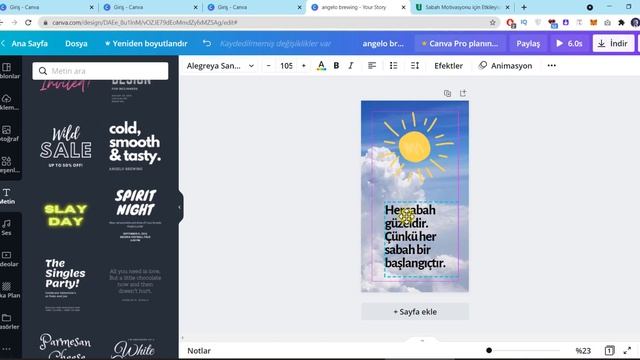Bookmark this page with the star
The width and height of the screenshot is (640, 360).
pos(493,22)
